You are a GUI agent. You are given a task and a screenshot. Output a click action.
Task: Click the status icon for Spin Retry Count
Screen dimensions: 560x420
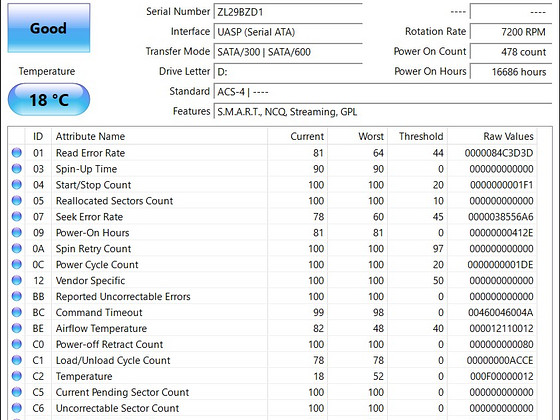click(x=16, y=248)
